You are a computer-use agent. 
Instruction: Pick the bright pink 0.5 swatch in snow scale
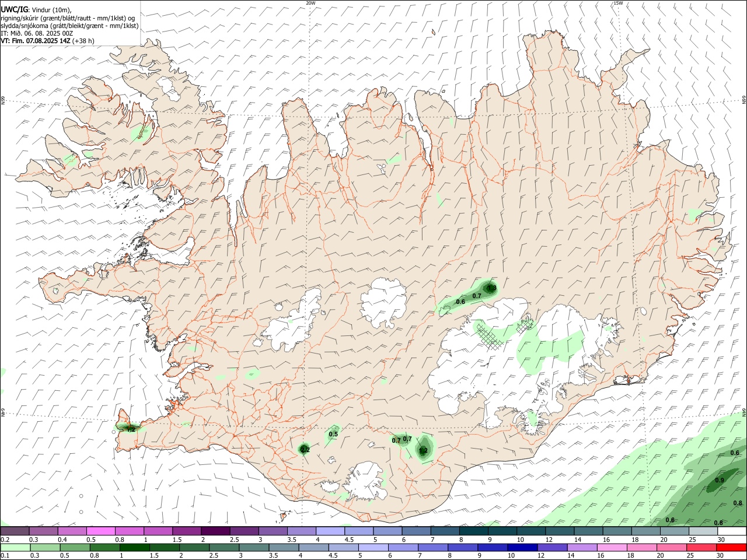[x=101, y=531]
